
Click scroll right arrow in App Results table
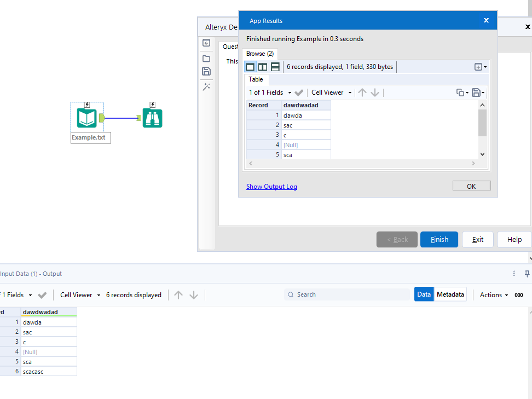click(x=473, y=164)
